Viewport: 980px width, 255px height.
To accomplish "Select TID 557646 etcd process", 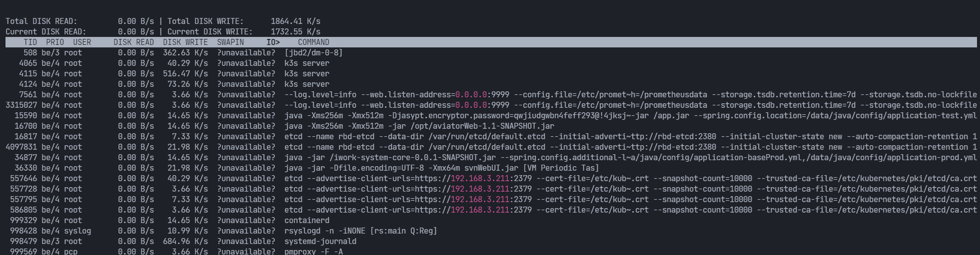I will tap(491, 179).
